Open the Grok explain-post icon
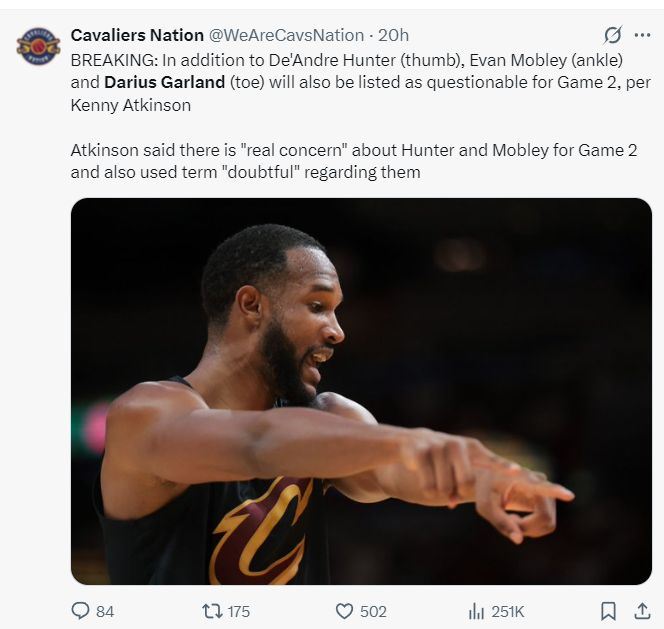The width and height of the screenshot is (664, 629). click(613, 35)
